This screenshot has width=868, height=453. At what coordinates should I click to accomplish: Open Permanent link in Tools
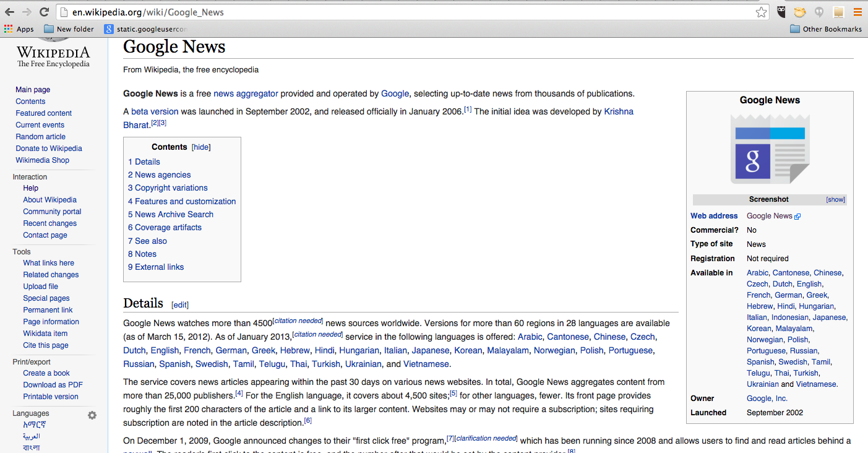tap(48, 310)
